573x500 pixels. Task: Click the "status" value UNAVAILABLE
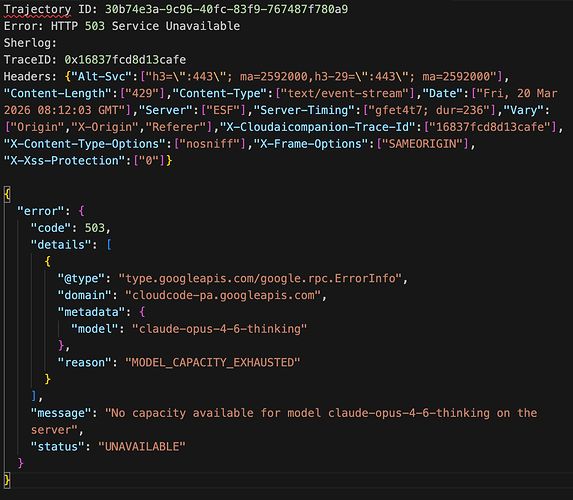click(142, 446)
